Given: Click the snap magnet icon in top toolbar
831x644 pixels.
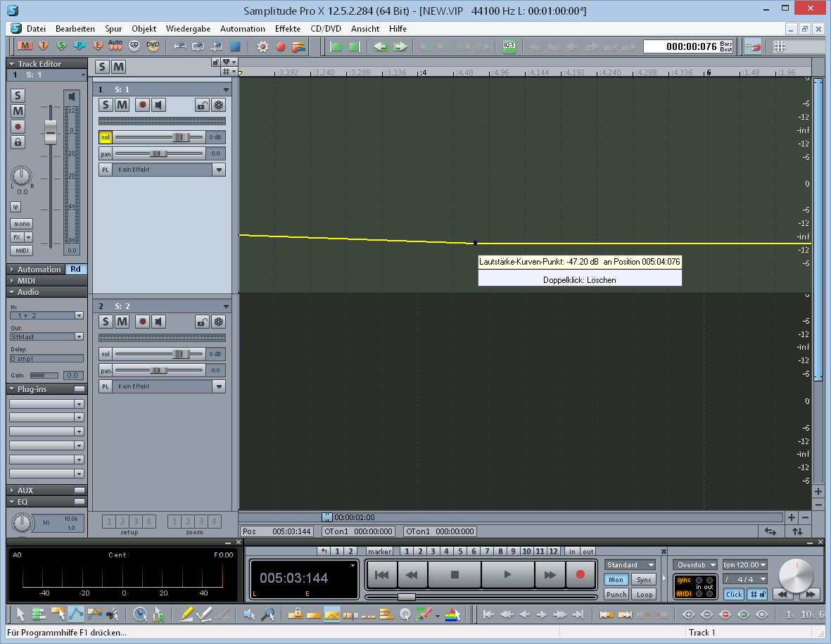Looking at the screenshot, I should (x=753, y=46).
